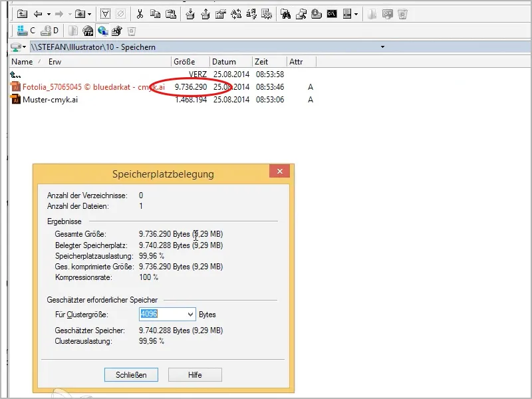Click the Geschätzter Speicher value 9.740.288 Bytes
This screenshot has height=399, width=532.
[181, 331]
